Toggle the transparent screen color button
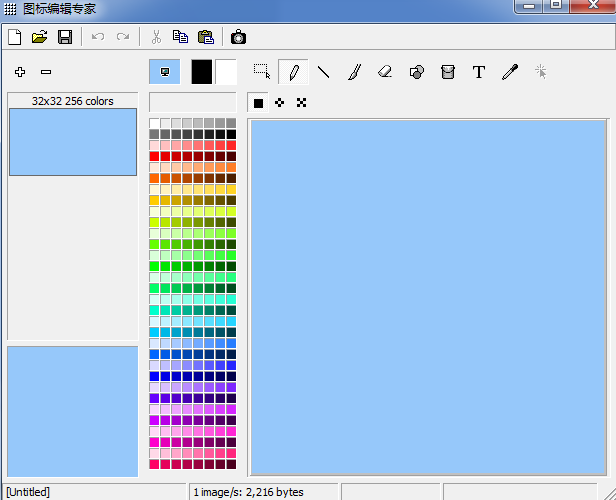 [164, 72]
